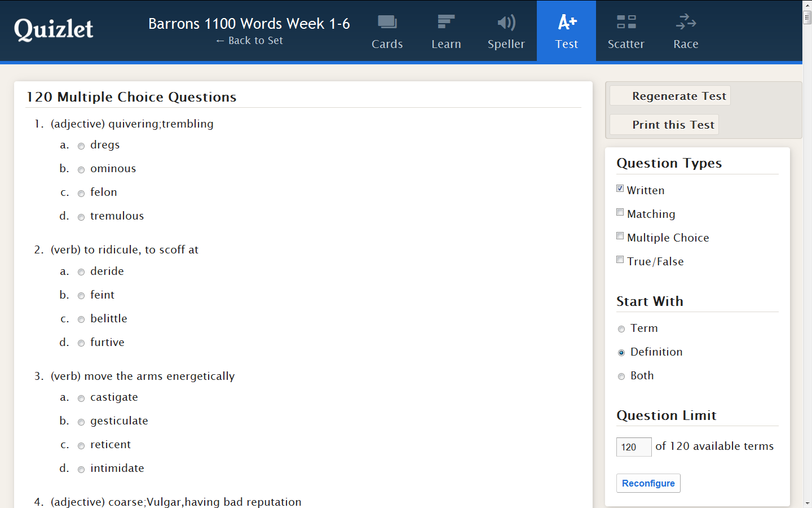812x508 pixels.
Task: Select the A+ Test mode icon
Action: click(x=566, y=23)
